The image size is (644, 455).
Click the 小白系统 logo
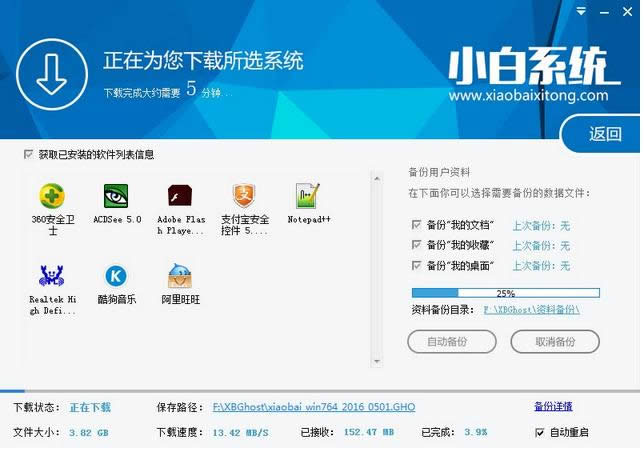click(534, 66)
